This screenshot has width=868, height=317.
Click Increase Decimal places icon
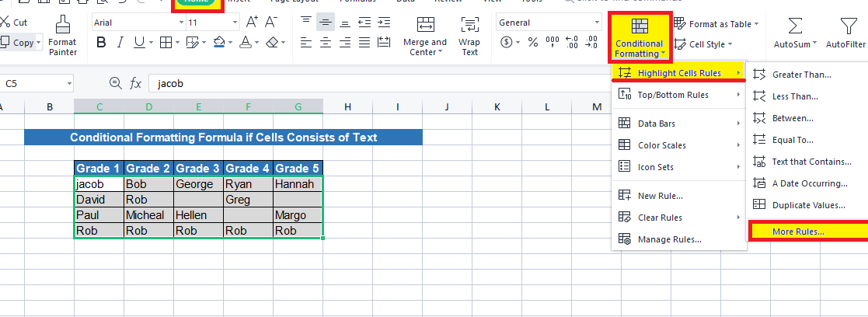point(573,43)
